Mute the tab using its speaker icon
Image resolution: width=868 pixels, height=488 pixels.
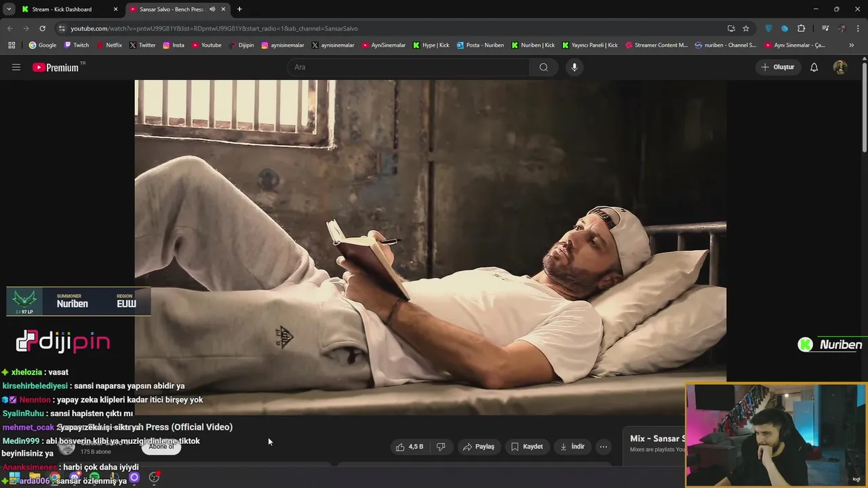[212, 9]
